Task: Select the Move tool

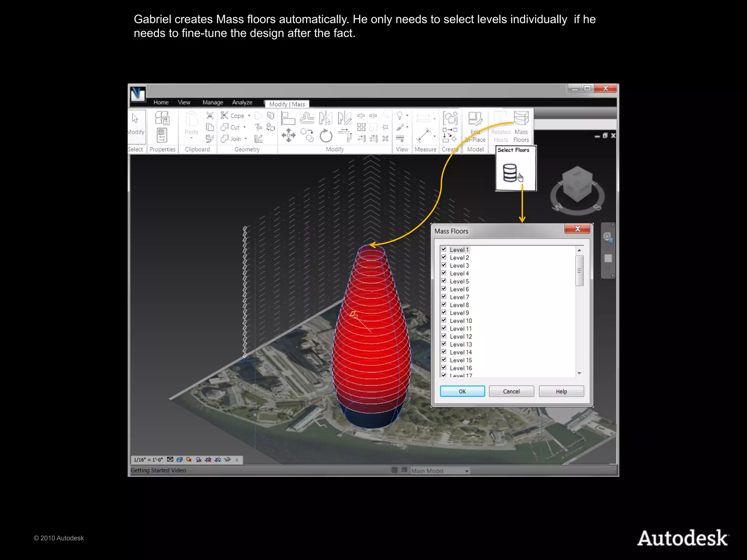Action: 288,135
